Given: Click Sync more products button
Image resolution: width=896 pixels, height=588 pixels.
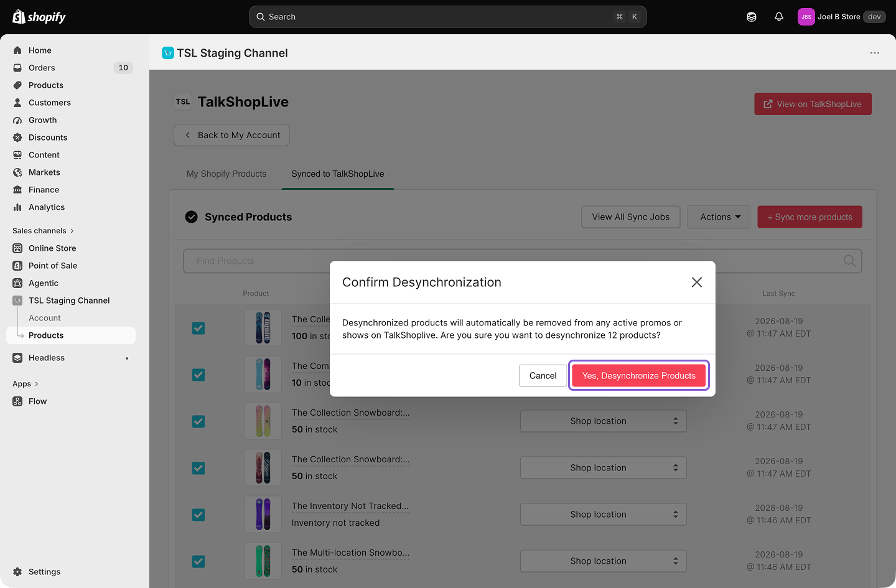Looking at the screenshot, I should click(x=810, y=217).
